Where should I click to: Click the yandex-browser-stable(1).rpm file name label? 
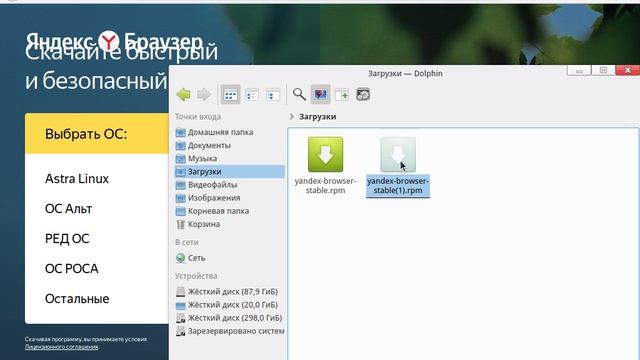coord(398,186)
